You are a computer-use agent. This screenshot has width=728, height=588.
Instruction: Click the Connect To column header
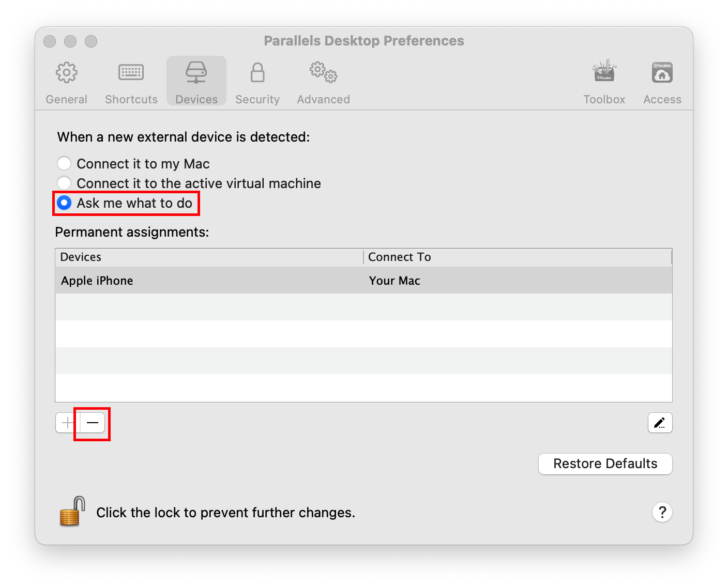[399, 257]
